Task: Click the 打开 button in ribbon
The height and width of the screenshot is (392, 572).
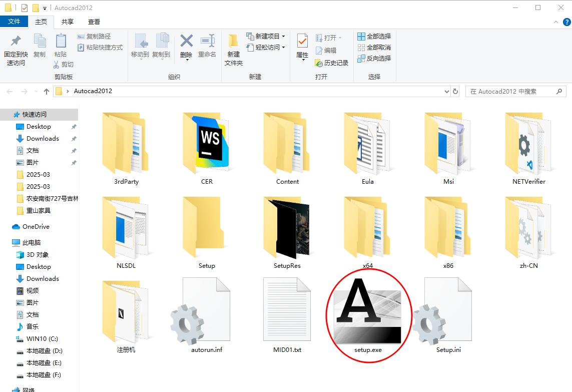Action: [x=328, y=38]
